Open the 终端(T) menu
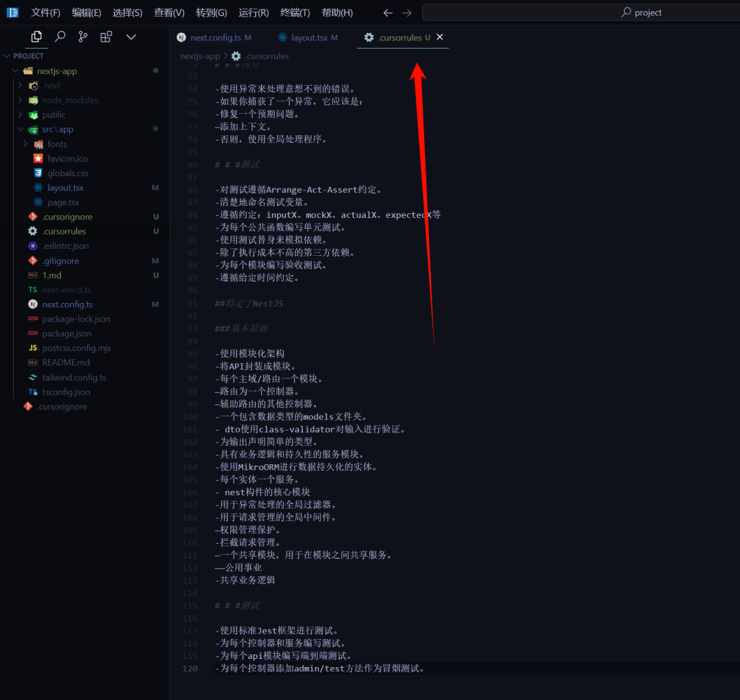The width and height of the screenshot is (740, 700). (x=295, y=13)
